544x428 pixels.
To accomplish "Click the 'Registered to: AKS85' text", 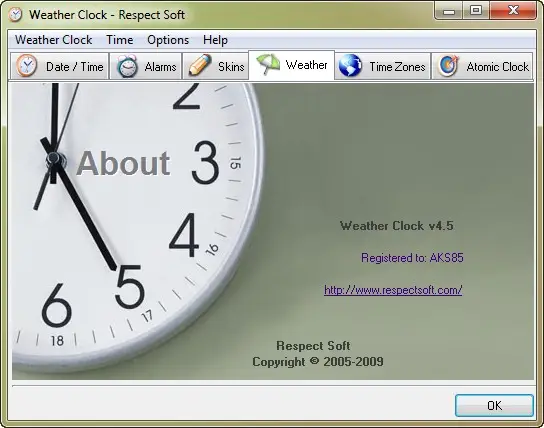I will click(x=412, y=258).
